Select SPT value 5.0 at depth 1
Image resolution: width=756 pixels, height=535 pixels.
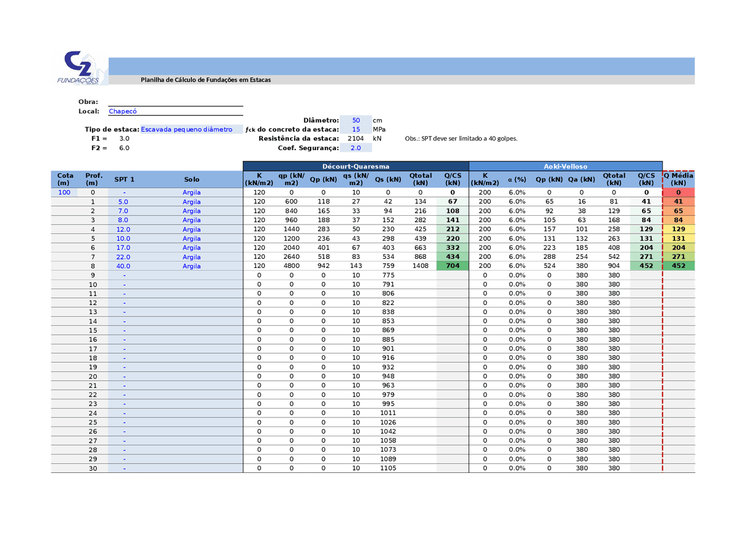(x=124, y=202)
